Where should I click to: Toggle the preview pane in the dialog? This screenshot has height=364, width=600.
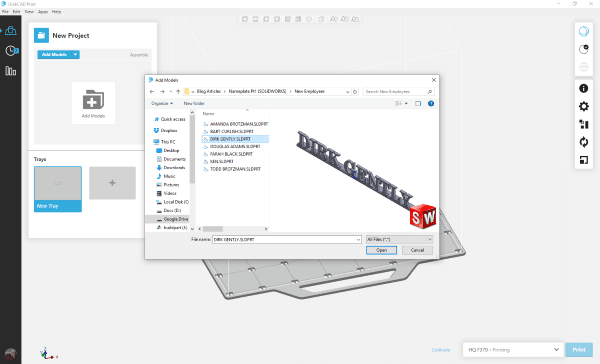(418, 103)
